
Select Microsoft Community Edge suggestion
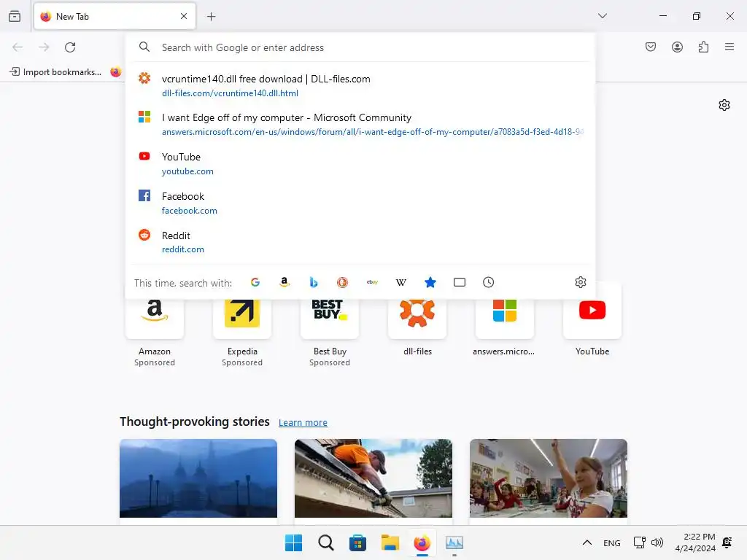360,124
